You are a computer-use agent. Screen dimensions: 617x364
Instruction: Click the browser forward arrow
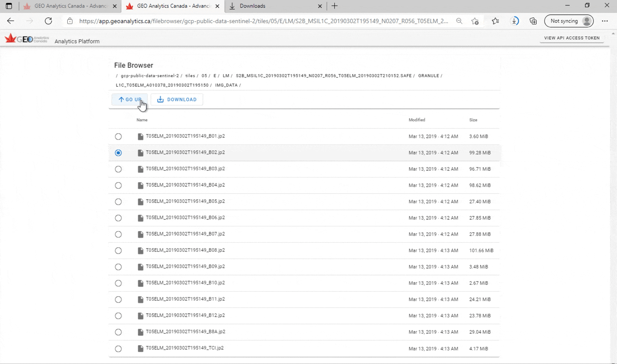pyautogui.click(x=30, y=21)
